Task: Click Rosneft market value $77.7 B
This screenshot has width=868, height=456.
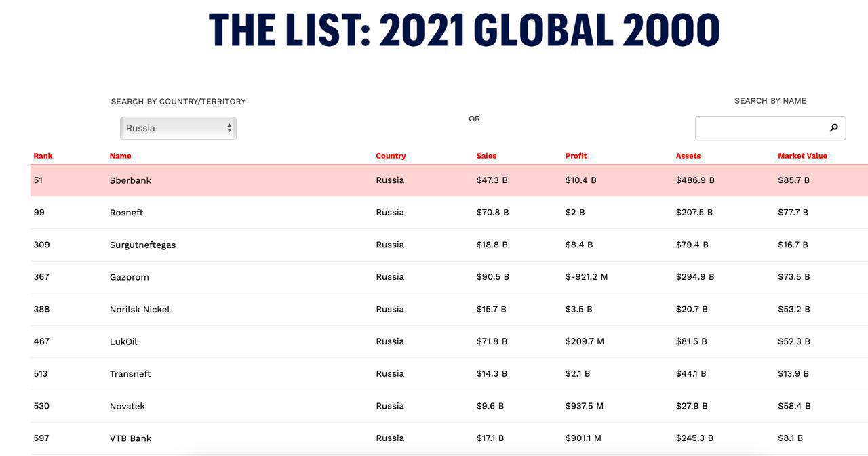Action: click(793, 213)
